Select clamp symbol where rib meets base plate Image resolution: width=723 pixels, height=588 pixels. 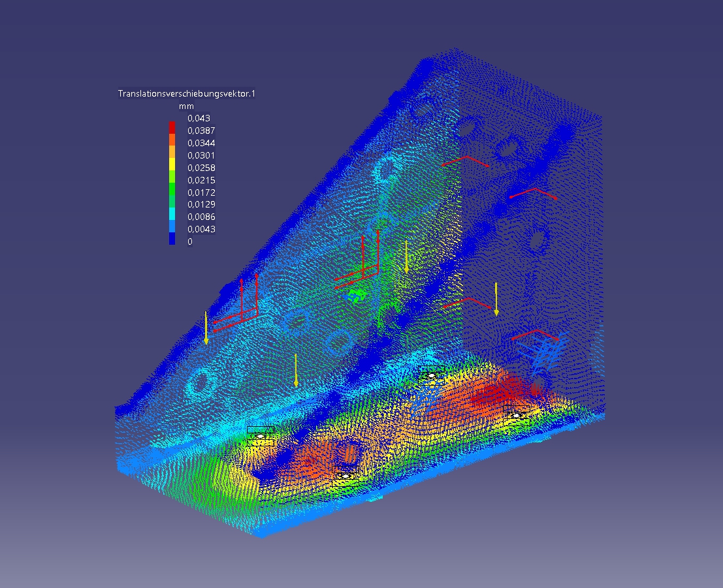coord(431,375)
